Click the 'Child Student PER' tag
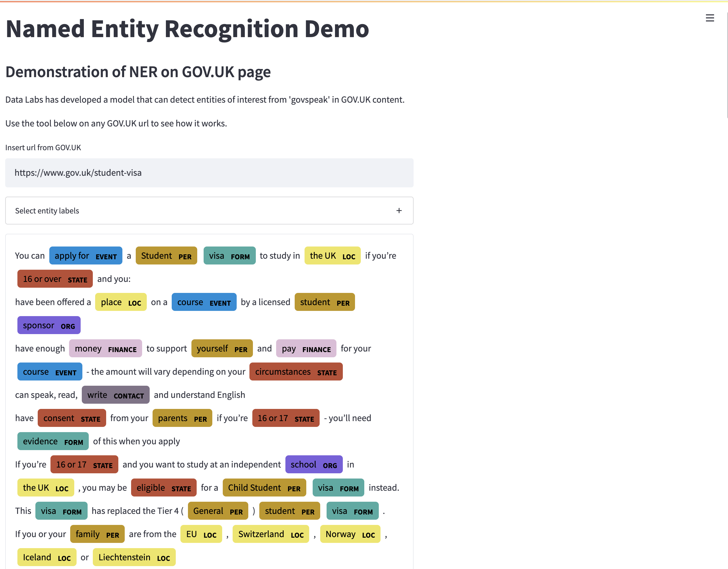The width and height of the screenshot is (728, 569). [264, 488]
